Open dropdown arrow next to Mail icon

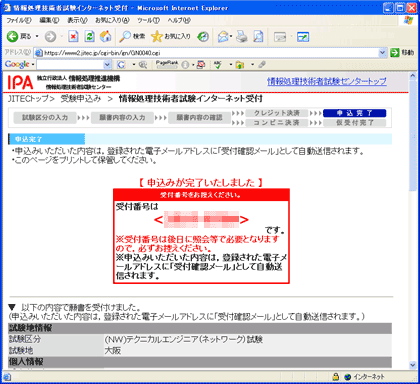pyautogui.click(x=231, y=36)
